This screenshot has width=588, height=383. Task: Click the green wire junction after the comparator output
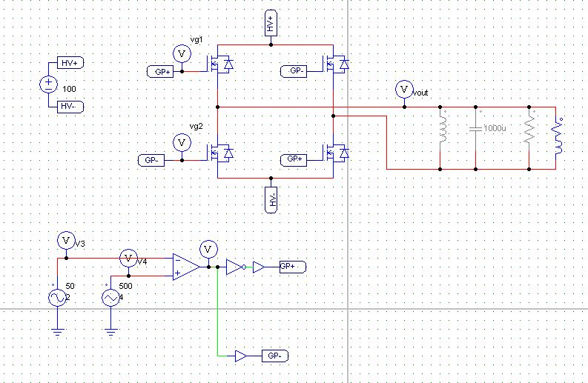point(217,267)
